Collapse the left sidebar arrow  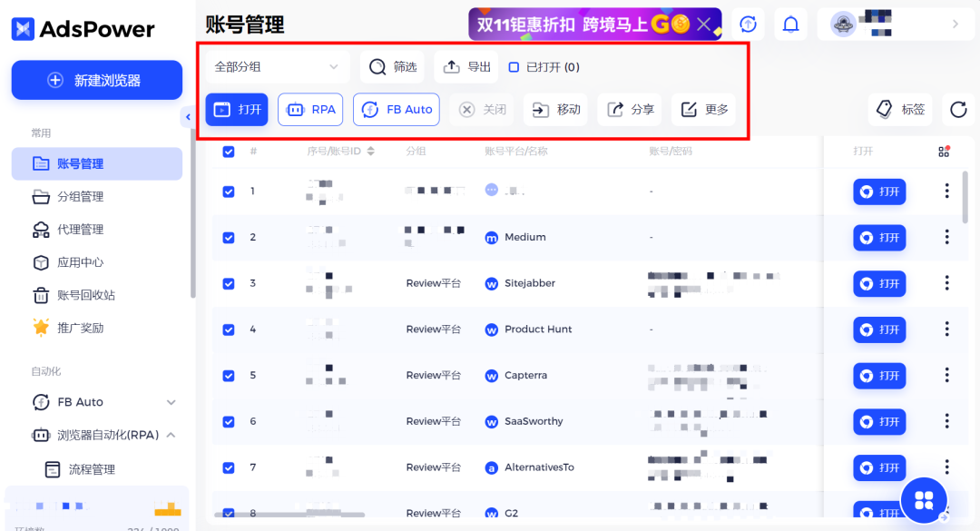click(x=188, y=117)
